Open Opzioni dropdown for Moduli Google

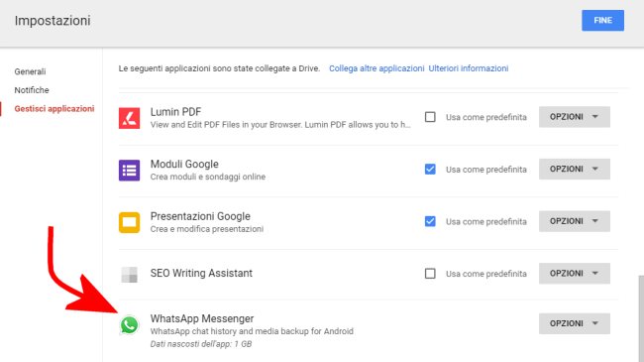point(575,169)
